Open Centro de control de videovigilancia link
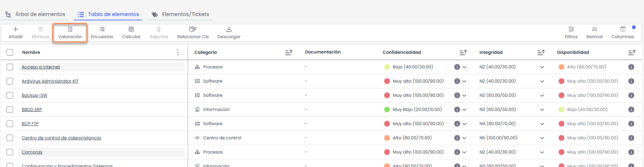 coord(61,138)
